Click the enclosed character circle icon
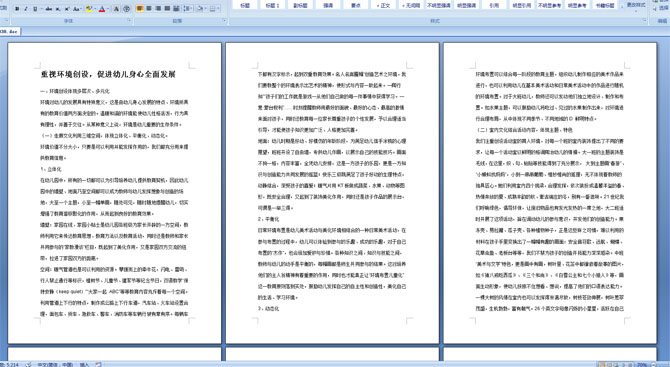This screenshot has height=367, width=670. pyautogui.click(x=127, y=9)
